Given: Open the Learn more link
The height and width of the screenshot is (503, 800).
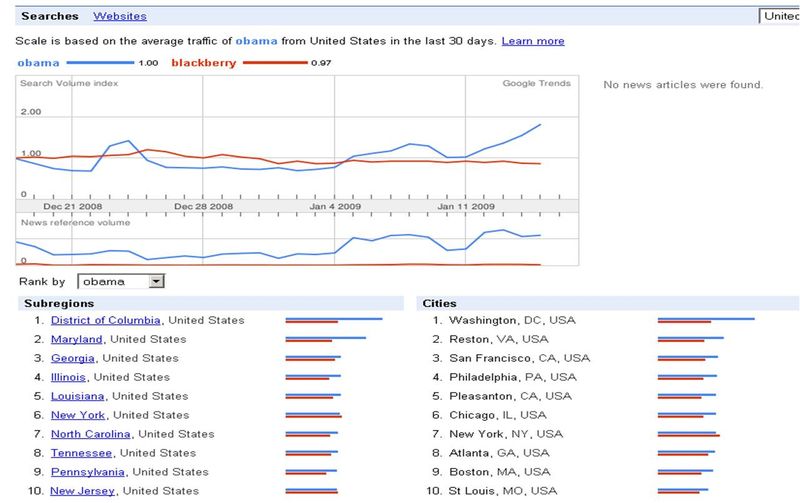Looking at the screenshot, I should [533, 41].
